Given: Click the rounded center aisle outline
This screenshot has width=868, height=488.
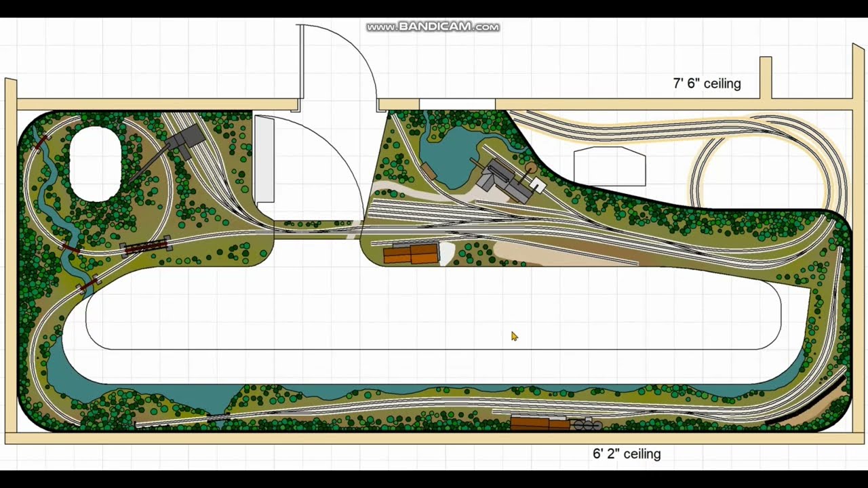Looking at the screenshot, I should coord(433,309).
